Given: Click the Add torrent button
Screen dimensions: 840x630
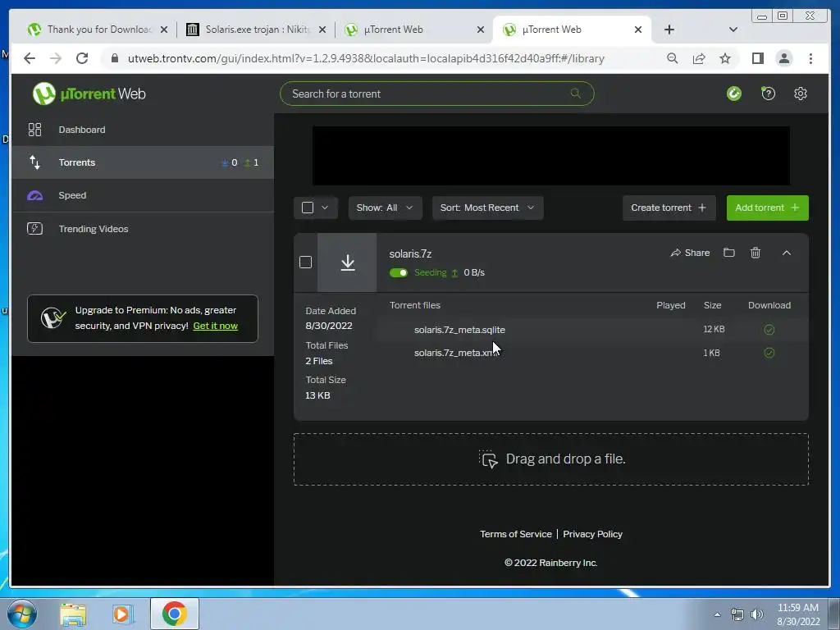Looking at the screenshot, I should click(767, 208).
